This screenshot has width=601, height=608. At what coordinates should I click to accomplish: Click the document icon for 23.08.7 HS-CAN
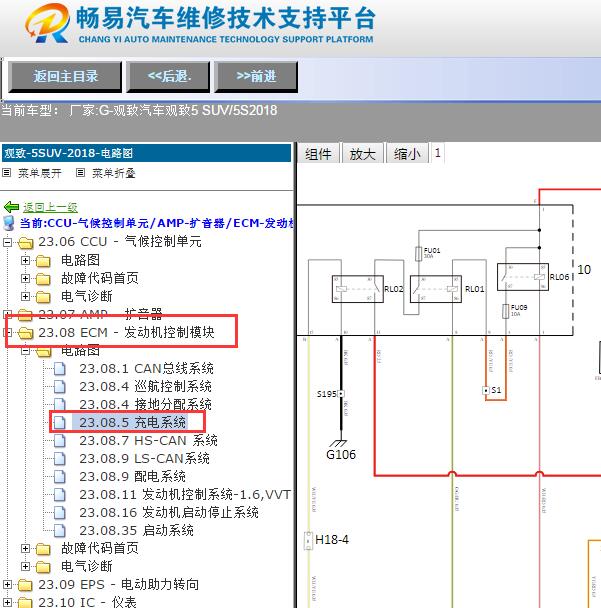59,441
